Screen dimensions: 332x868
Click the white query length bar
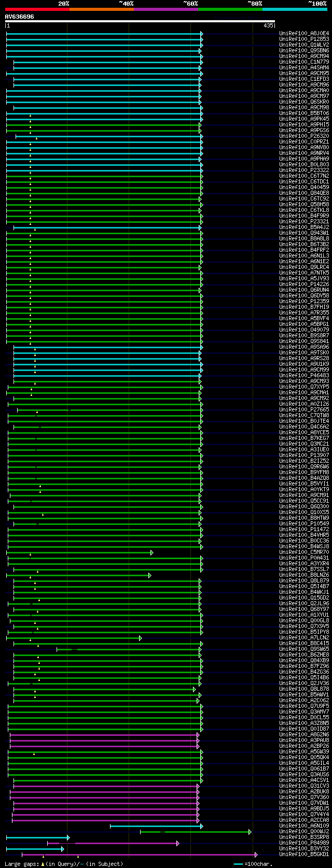click(x=140, y=21)
